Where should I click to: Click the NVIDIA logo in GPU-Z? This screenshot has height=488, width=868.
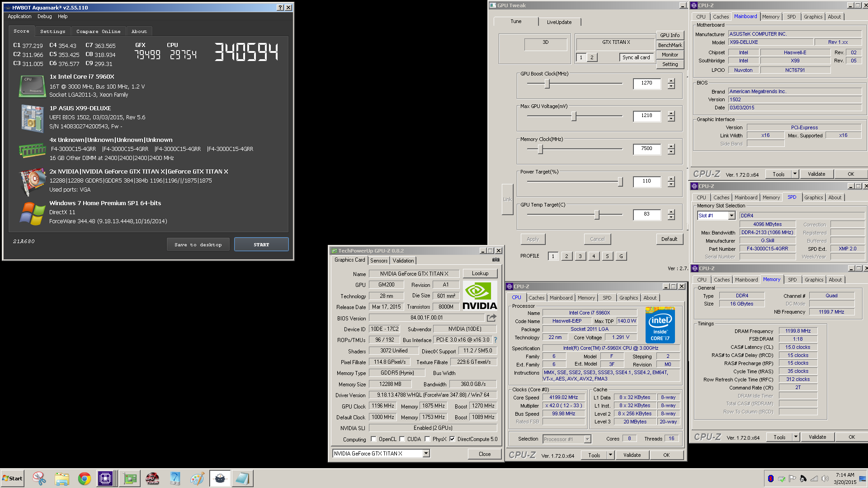[480, 296]
